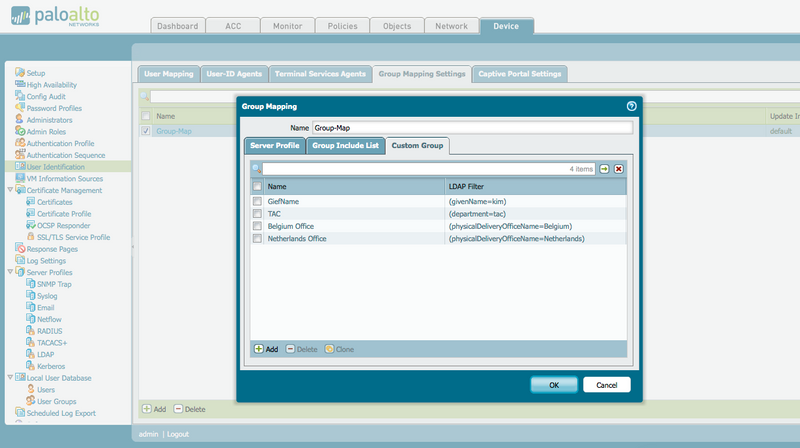This screenshot has height=448, width=800.
Task: Select Administrators in the left sidebar
Action: [49, 119]
